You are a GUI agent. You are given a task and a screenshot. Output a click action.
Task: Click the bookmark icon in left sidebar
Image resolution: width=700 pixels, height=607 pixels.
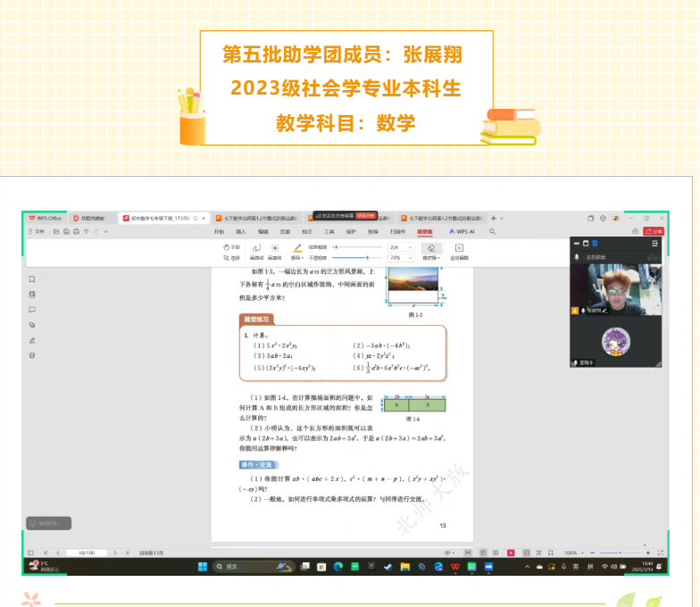pyautogui.click(x=32, y=279)
